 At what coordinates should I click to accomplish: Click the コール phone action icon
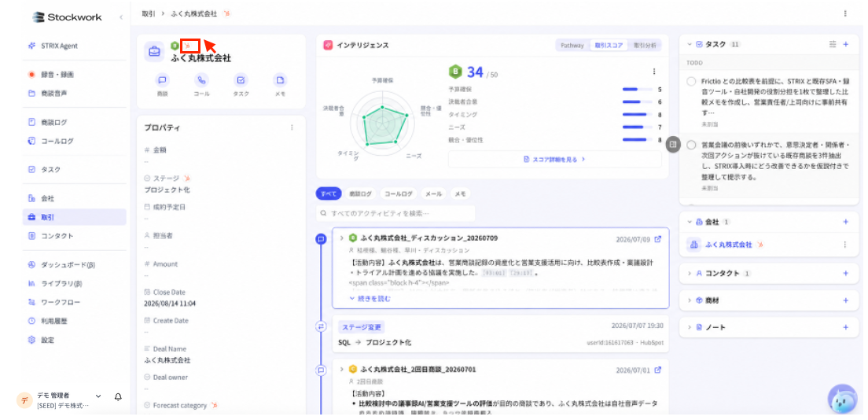[201, 79]
